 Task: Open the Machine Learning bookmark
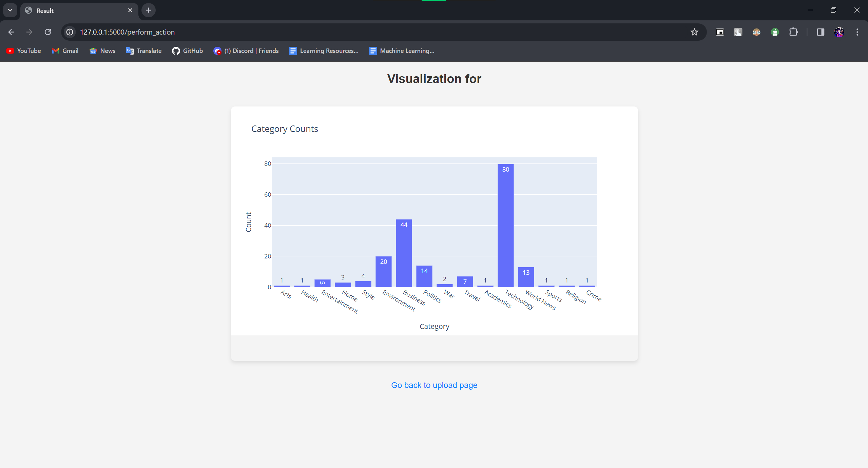pos(401,51)
